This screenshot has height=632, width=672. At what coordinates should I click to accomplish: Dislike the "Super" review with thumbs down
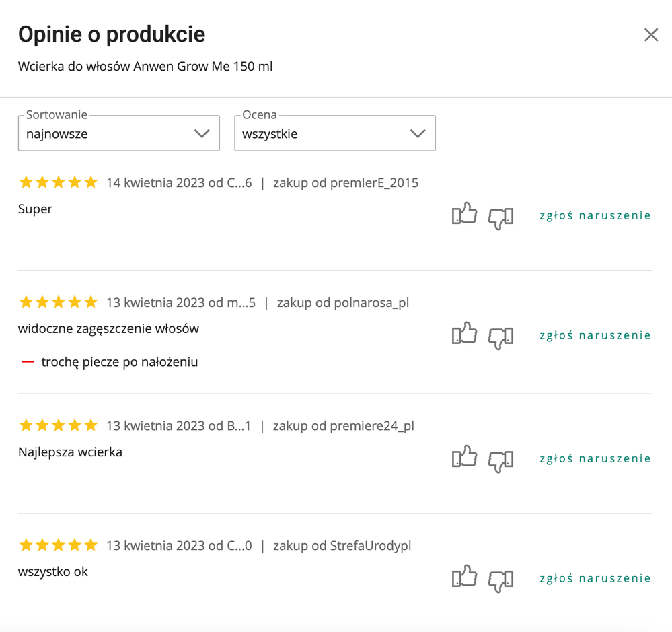[x=500, y=218]
